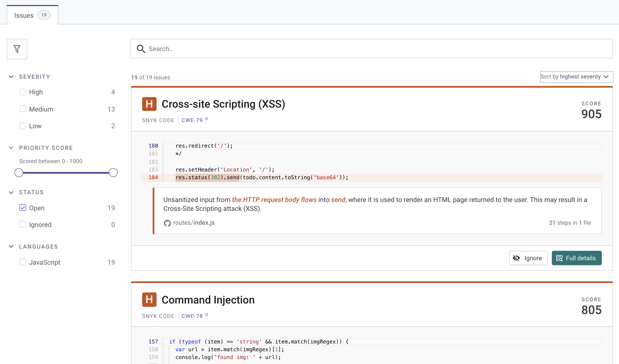Click the GitHub icon beside routes/index.js
This screenshot has height=364, width=619.
point(167,223)
